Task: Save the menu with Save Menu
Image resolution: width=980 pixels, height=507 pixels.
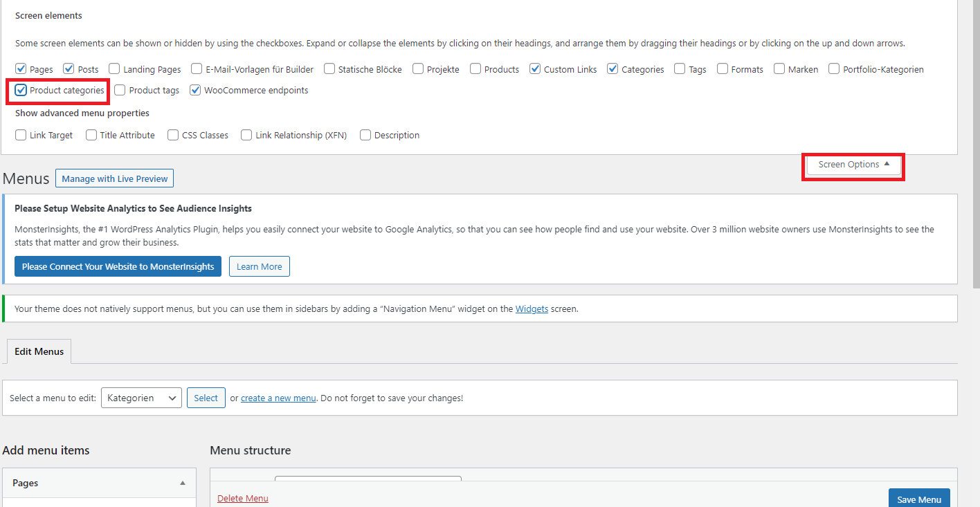Action: point(919,499)
